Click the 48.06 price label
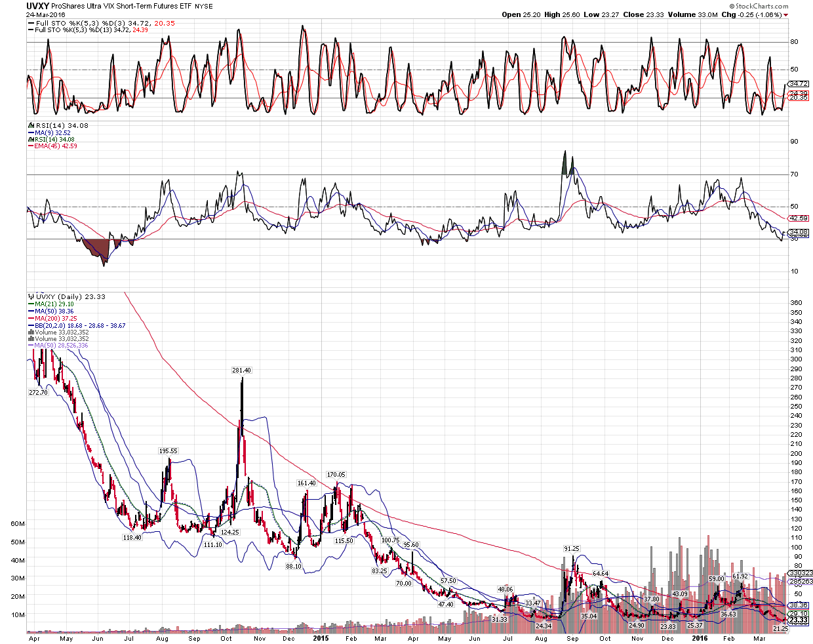Image resolution: width=813 pixels, height=644 pixels. tap(506, 589)
